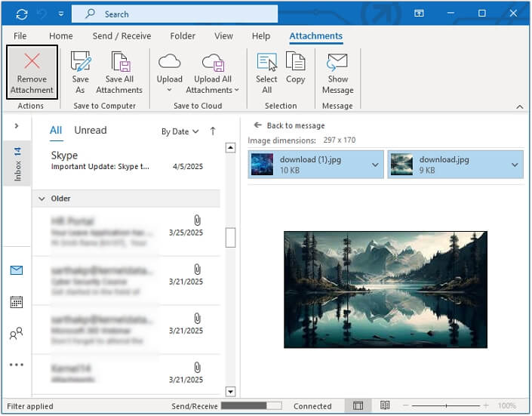Image resolution: width=532 pixels, height=416 pixels.
Task: Click Show Message in ribbon
Action: [x=337, y=72]
